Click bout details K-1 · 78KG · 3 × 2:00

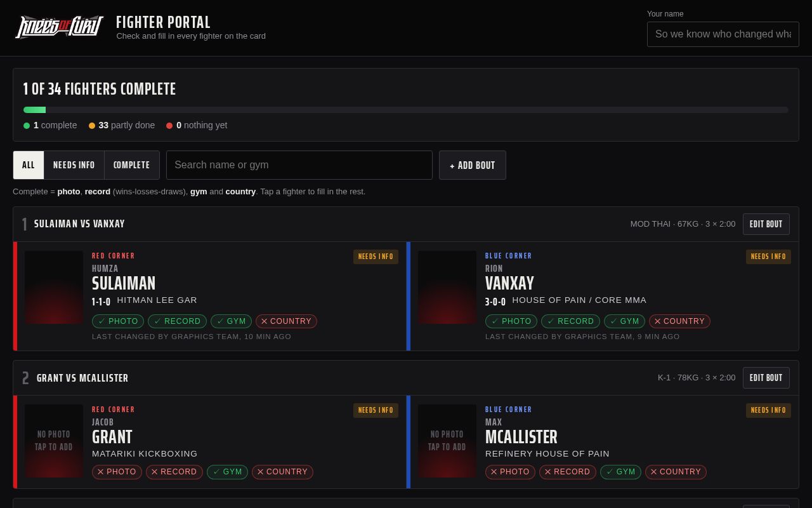697,378
